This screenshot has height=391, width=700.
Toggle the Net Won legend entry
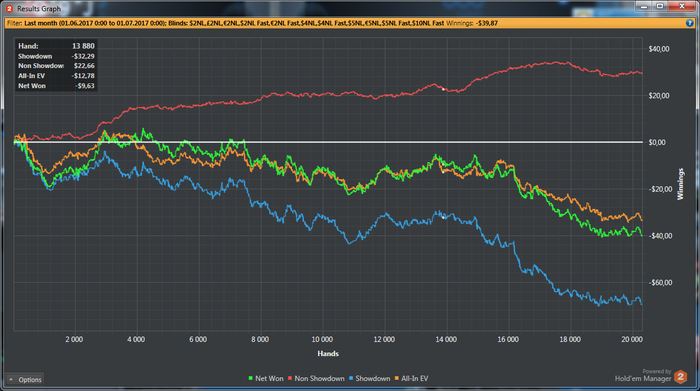point(266,379)
